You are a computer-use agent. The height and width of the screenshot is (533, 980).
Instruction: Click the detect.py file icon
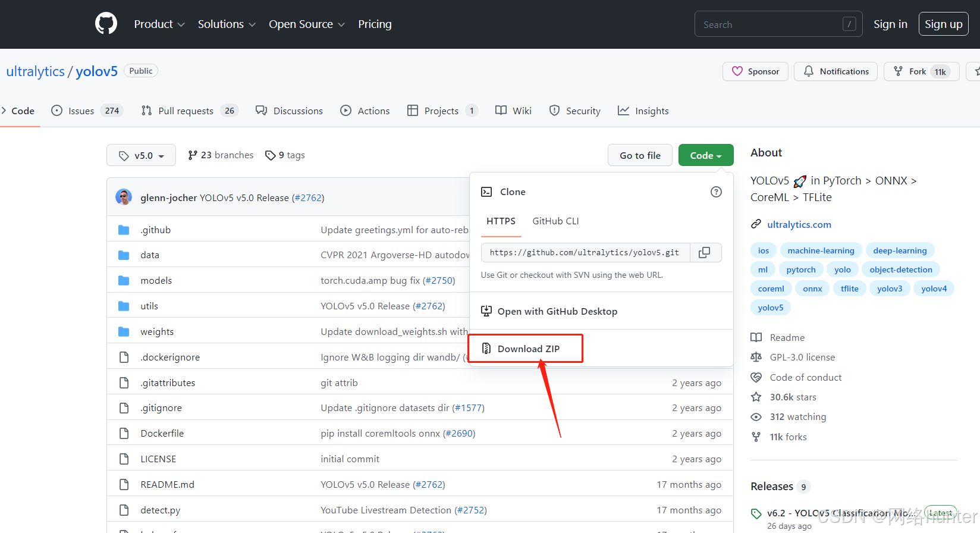124,510
